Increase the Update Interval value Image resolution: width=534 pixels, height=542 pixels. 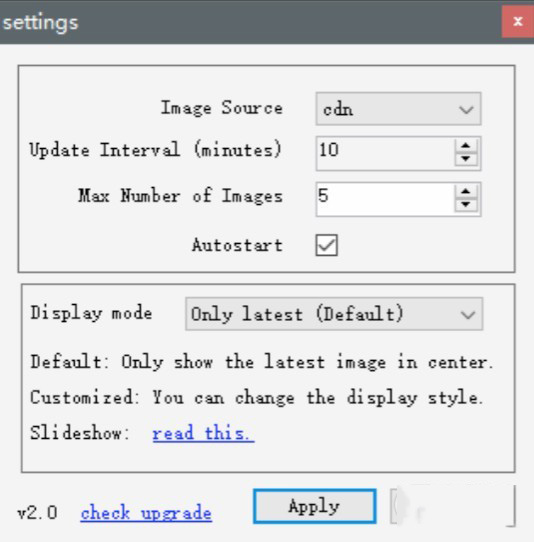pos(466,146)
